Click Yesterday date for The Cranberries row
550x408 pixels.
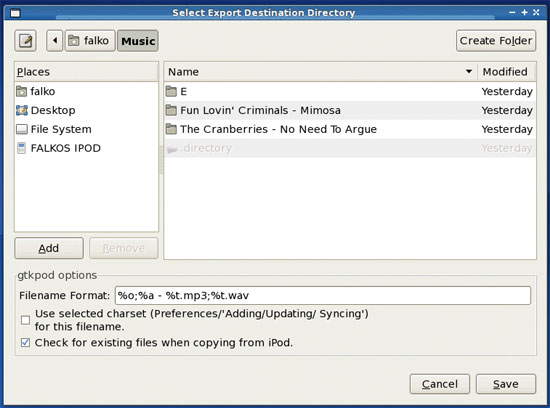(x=507, y=129)
